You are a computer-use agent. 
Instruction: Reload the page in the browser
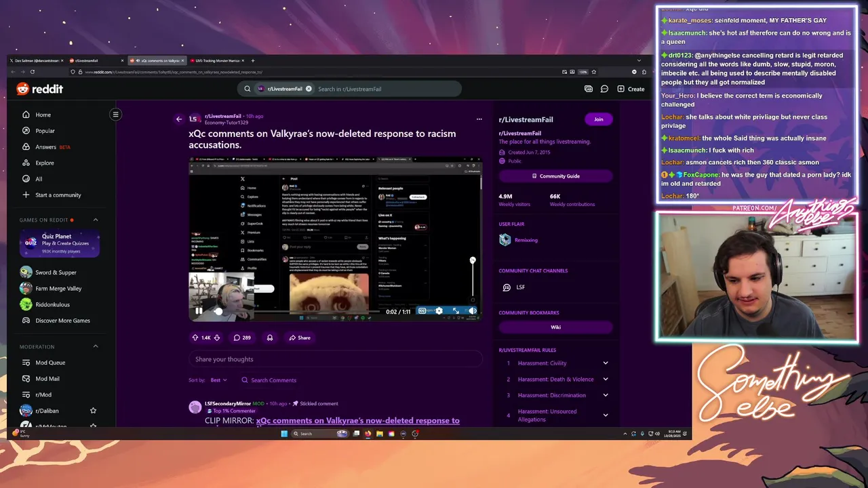[32, 72]
